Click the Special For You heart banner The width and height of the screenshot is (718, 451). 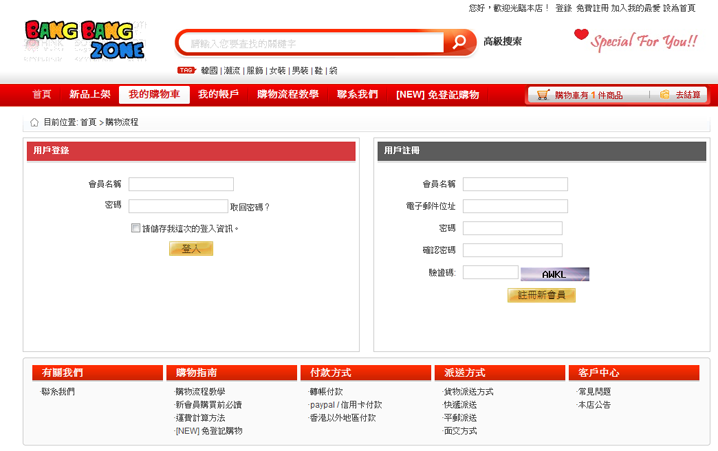635,40
